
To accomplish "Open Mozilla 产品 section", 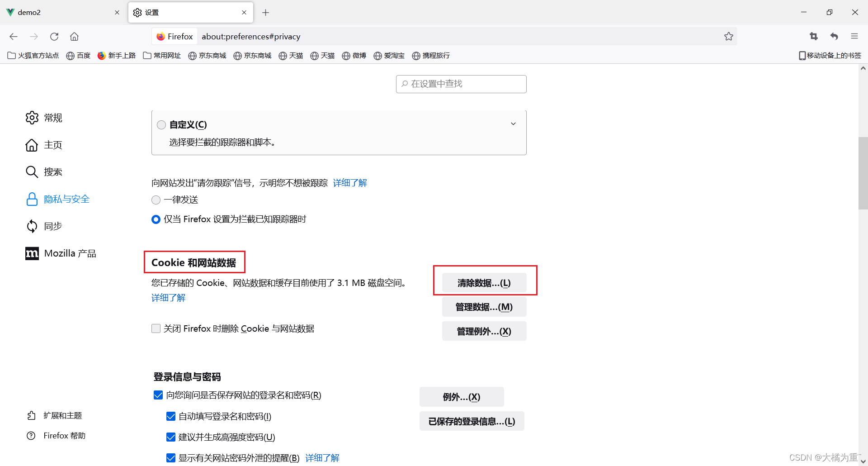I will click(x=61, y=253).
